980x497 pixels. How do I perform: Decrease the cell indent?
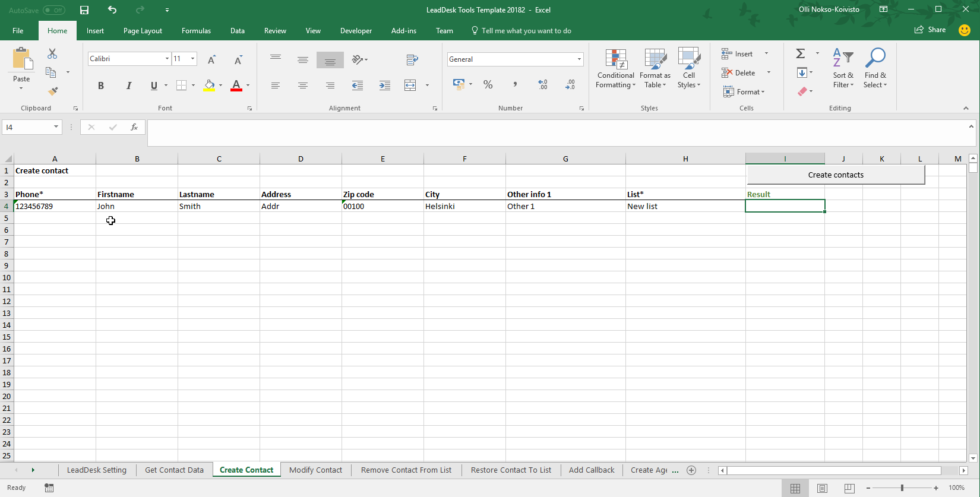[357, 86]
